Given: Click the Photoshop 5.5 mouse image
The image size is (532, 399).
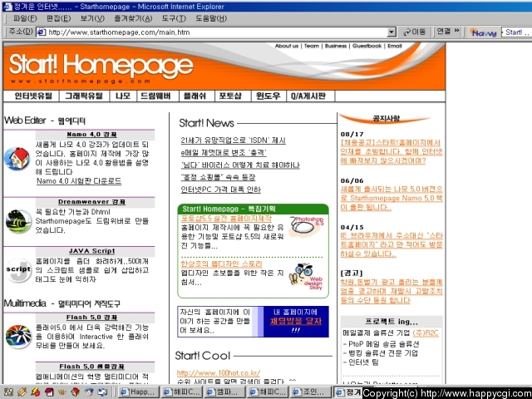Looking at the screenshot, I should tap(307, 225).
